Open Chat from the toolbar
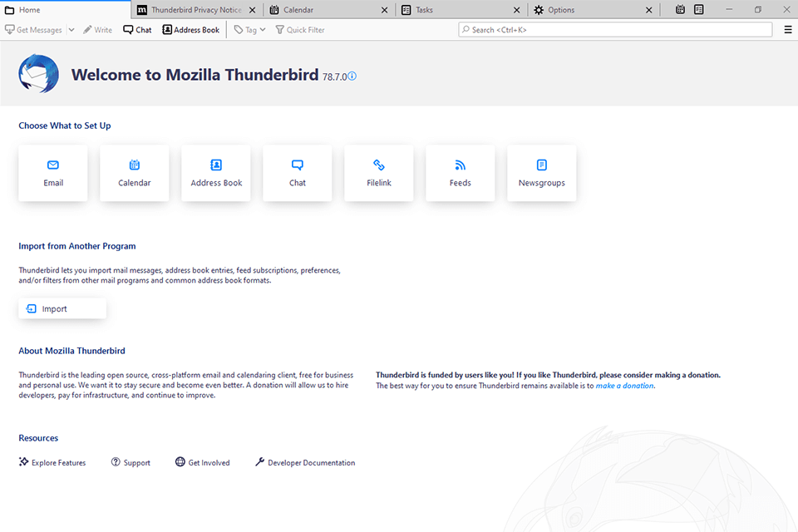Image resolution: width=798 pixels, height=532 pixels. click(137, 30)
